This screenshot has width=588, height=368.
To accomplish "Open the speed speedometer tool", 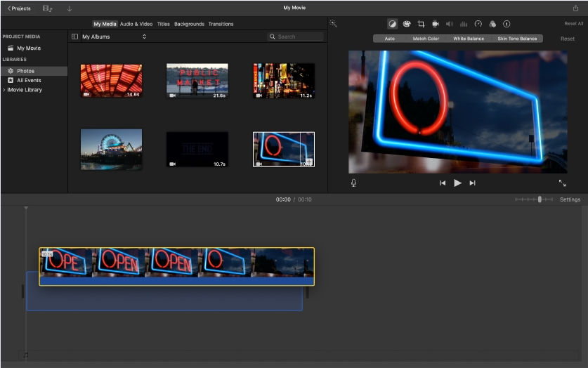I will [478, 24].
